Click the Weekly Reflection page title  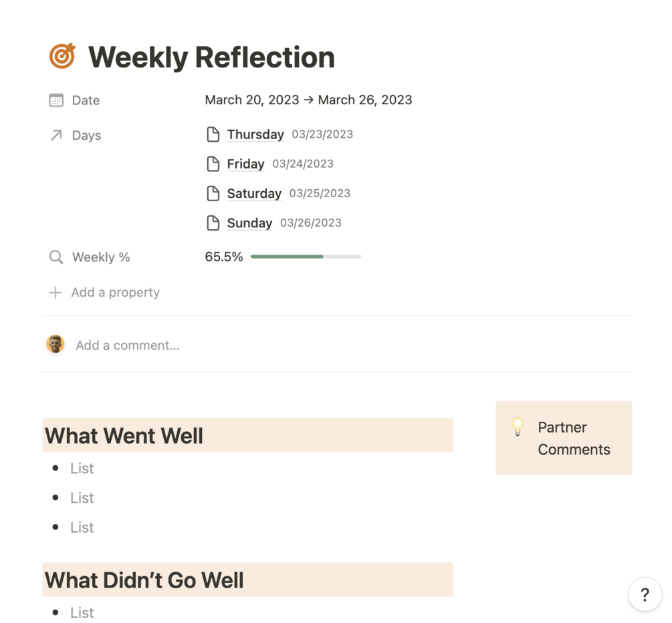211,57
